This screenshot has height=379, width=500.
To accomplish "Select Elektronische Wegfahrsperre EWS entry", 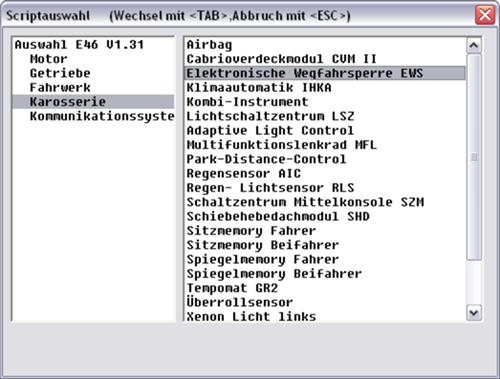I will point(325,73).
